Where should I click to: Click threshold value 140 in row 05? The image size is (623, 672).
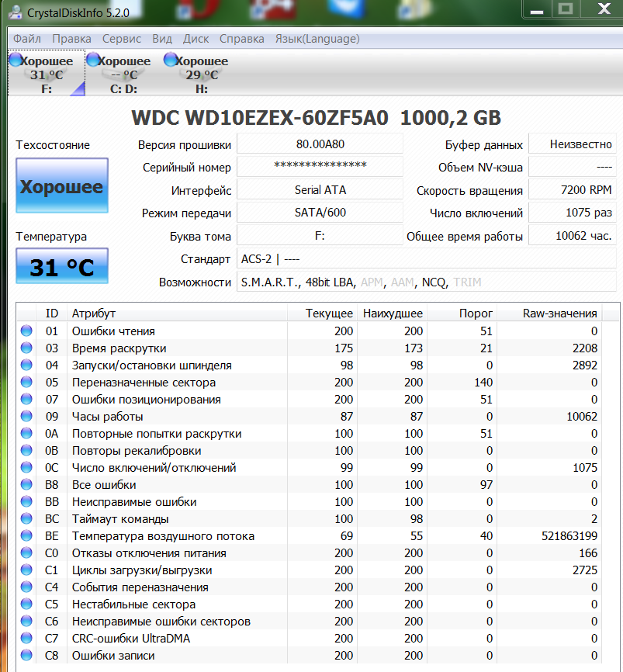pyautogui.click(x=483, y=382)
